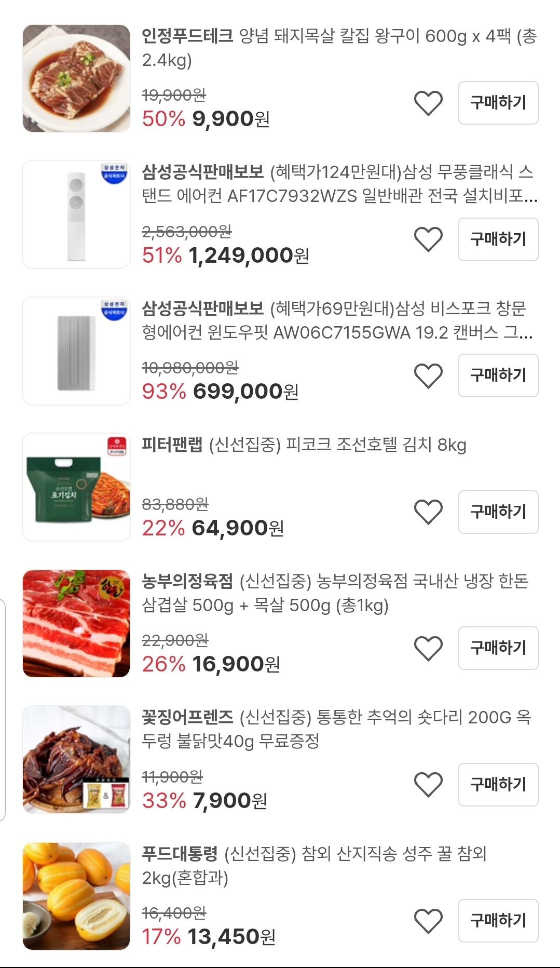Purchase the 피코크 조선호텔 김치 64,900원

click(498, 512)
